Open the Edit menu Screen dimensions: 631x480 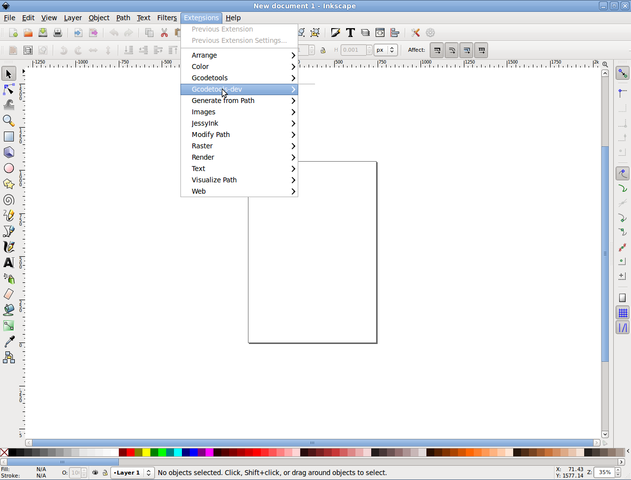tap(28, 18)
